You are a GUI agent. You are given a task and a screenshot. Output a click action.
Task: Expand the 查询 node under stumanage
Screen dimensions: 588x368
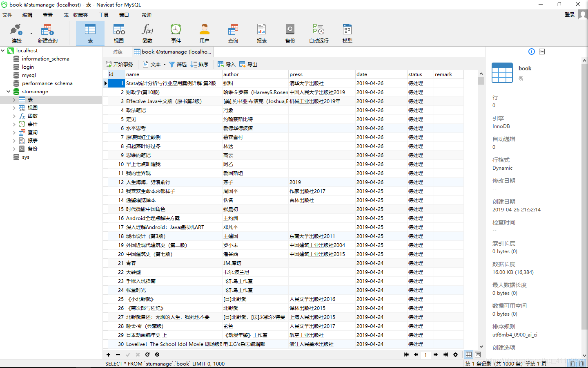pyautogui.click(x=14, y=132)
